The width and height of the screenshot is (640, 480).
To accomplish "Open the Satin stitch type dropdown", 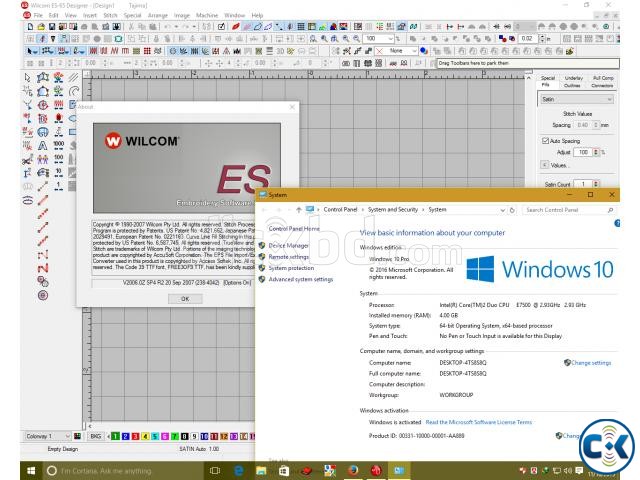I will (576, 99).
